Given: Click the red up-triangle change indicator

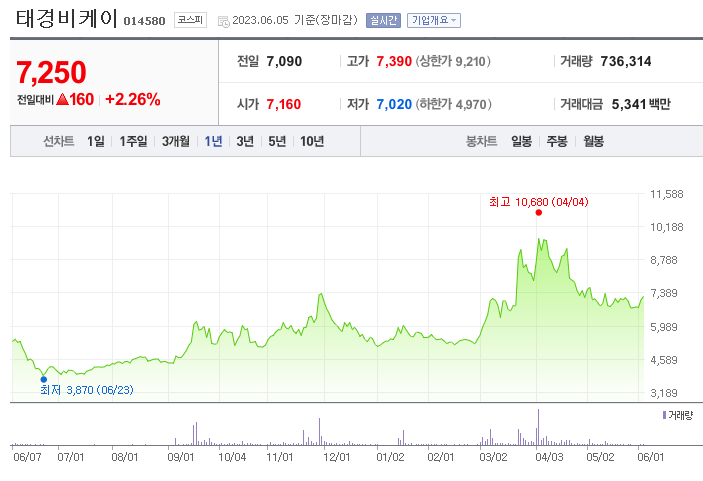Looking at the screenshot, I should point(62,99).
